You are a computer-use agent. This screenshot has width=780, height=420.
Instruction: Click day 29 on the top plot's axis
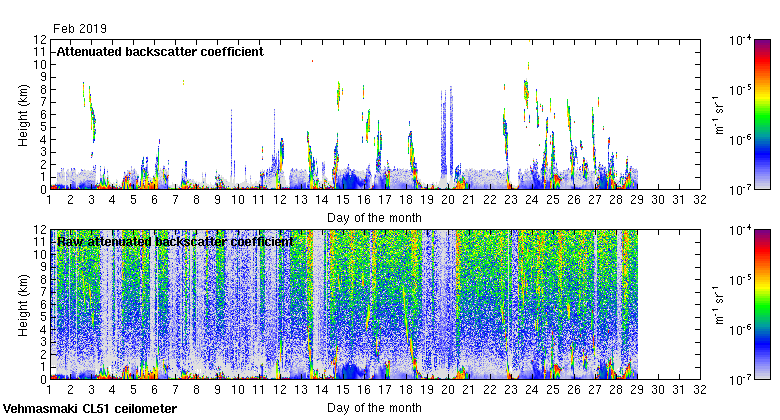(637, 200)
